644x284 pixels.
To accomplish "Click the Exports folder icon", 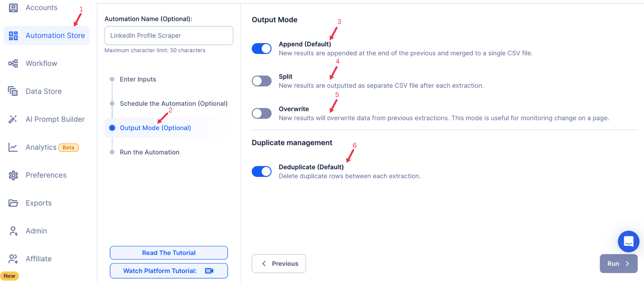I will (x=13, y=203).
